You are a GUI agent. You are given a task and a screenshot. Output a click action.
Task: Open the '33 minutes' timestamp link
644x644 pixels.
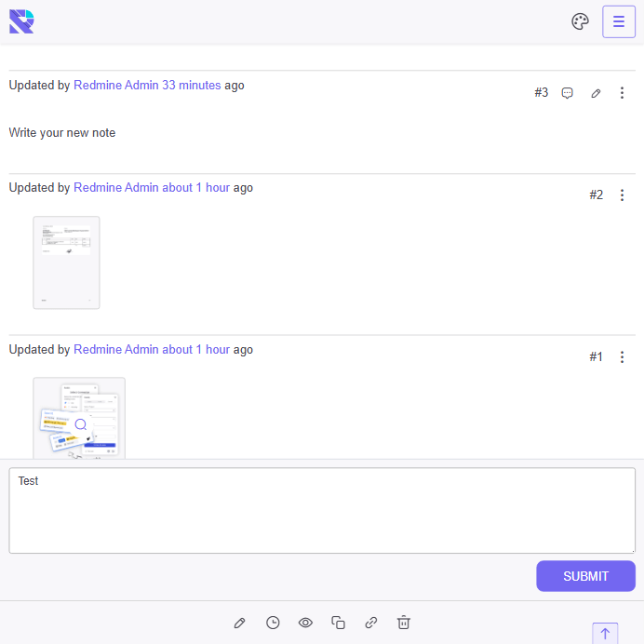pyautogui.click(x=191, y=86)
